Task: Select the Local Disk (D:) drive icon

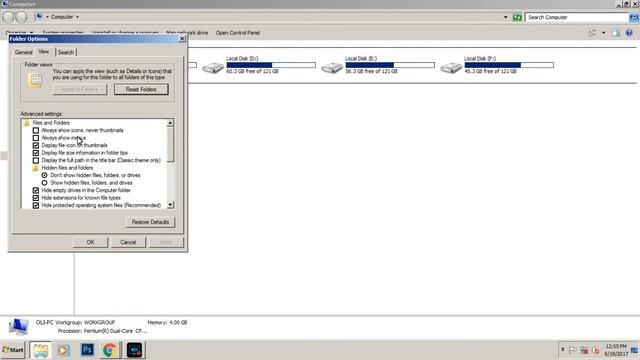Action: click(x=213, y=68)
